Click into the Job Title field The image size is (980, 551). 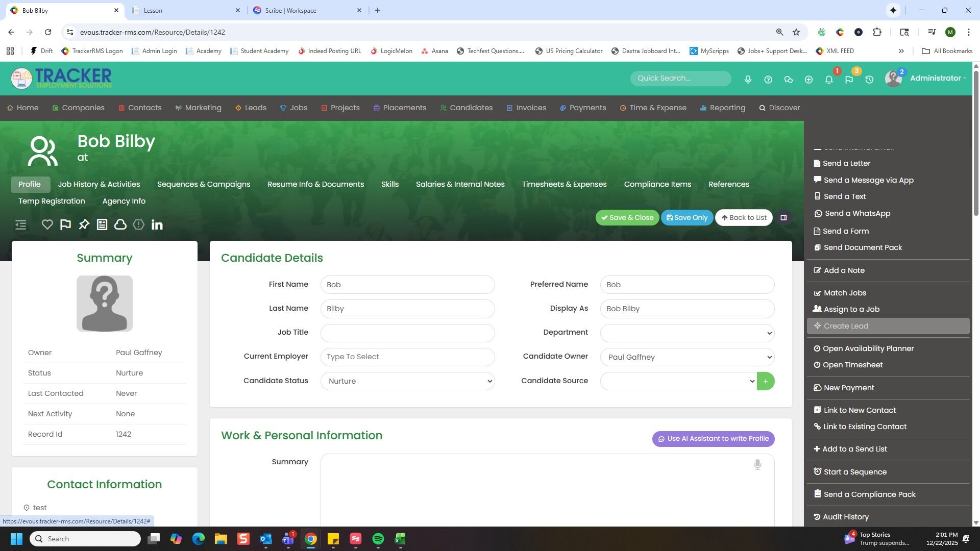(x=407, y=333)
